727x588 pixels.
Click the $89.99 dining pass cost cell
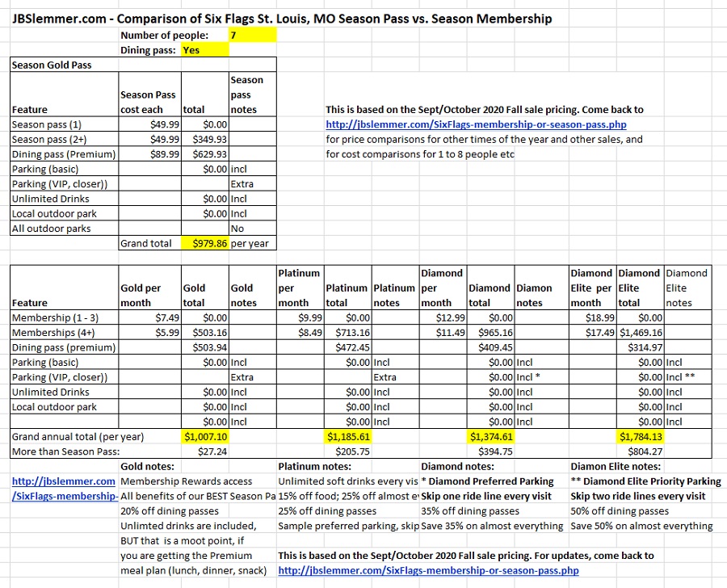[x=149, y=154]
